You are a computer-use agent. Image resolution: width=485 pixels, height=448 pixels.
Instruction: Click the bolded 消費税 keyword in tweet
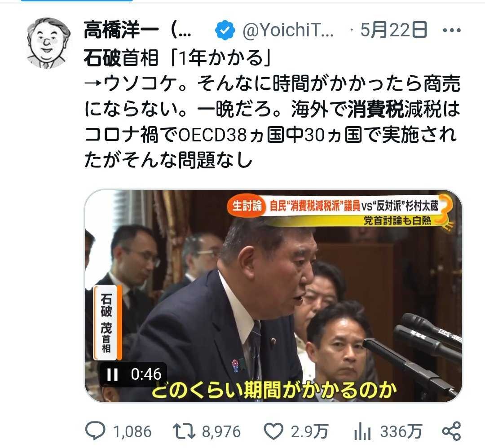376,109
